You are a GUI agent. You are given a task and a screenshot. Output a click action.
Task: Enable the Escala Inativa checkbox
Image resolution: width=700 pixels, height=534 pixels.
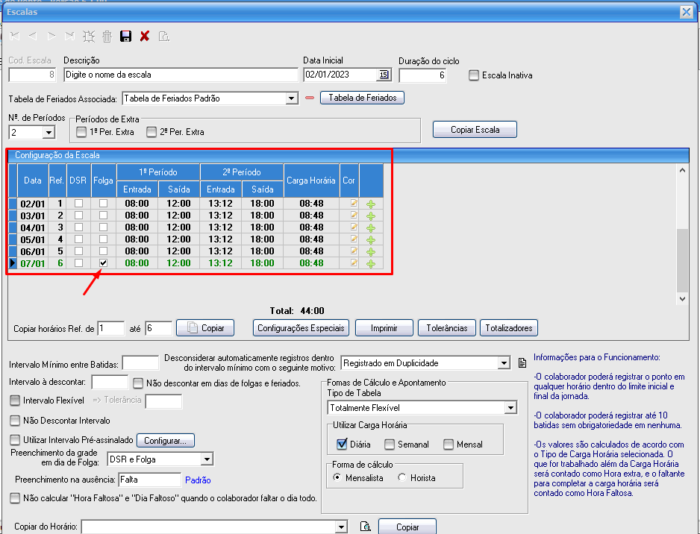coord(474,75)
